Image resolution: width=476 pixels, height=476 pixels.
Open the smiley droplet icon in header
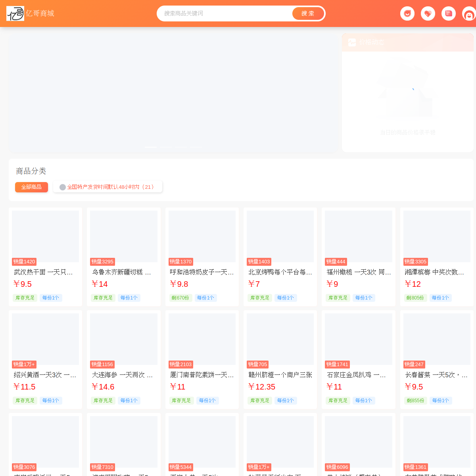point(407,13)
